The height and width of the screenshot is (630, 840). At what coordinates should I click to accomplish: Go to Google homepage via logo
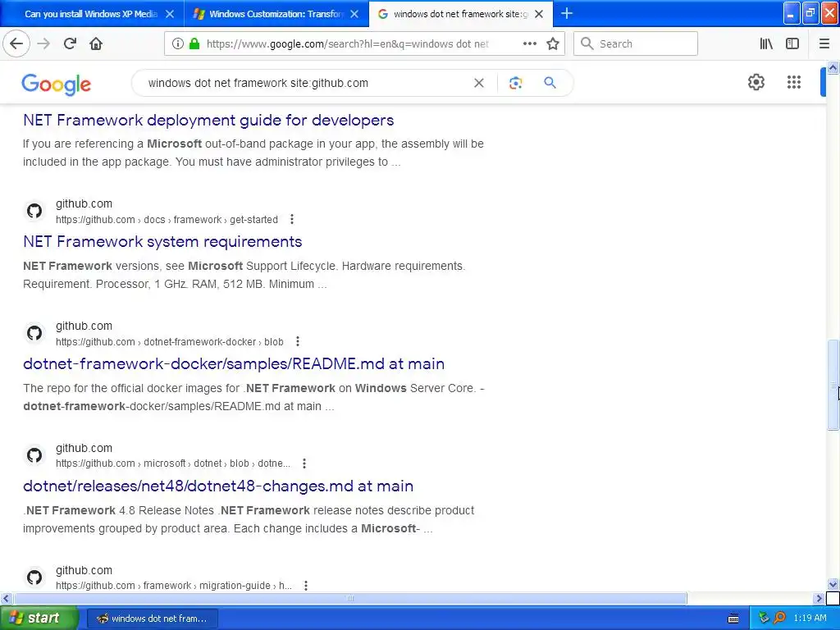point(57,84)
